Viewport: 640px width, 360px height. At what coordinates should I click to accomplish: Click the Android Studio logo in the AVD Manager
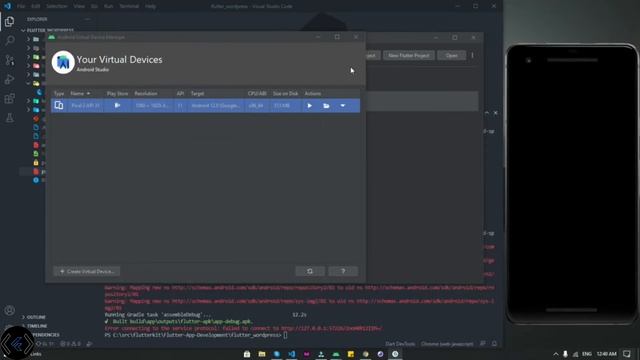click(63, 62)
